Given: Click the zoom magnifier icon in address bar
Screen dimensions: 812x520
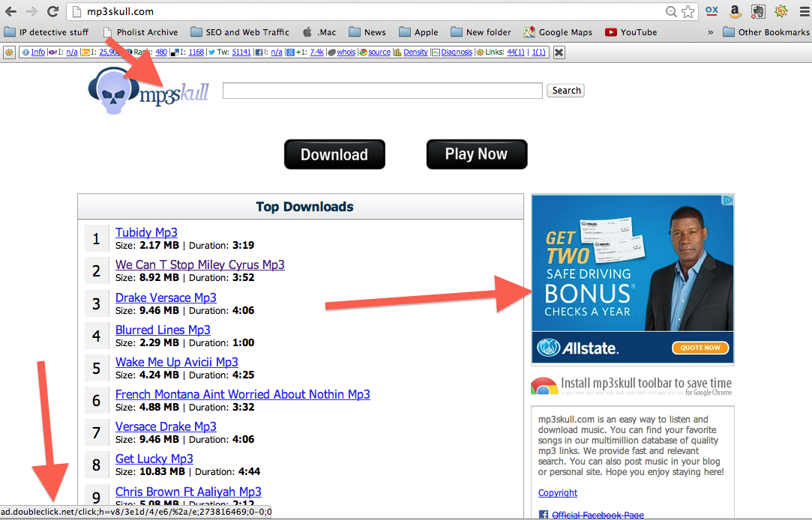Looking at the screenshot, I should [x=672, y=12].
